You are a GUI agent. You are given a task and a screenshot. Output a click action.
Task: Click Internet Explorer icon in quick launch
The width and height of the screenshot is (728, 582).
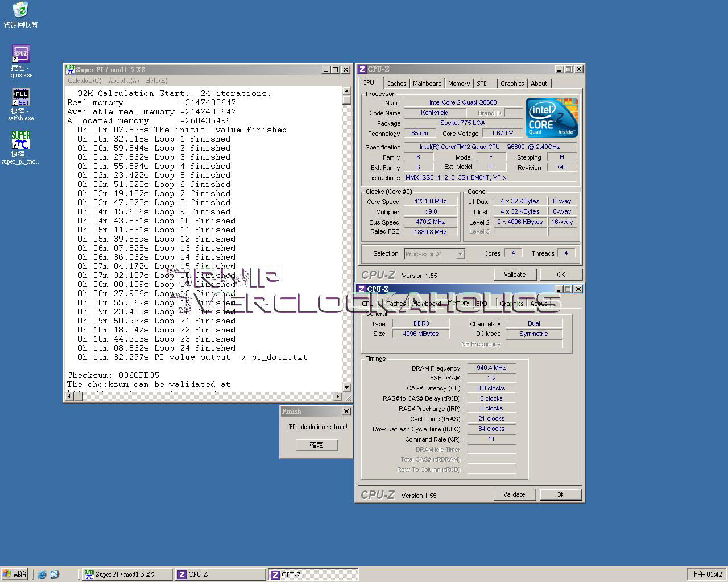click(42, 575)
